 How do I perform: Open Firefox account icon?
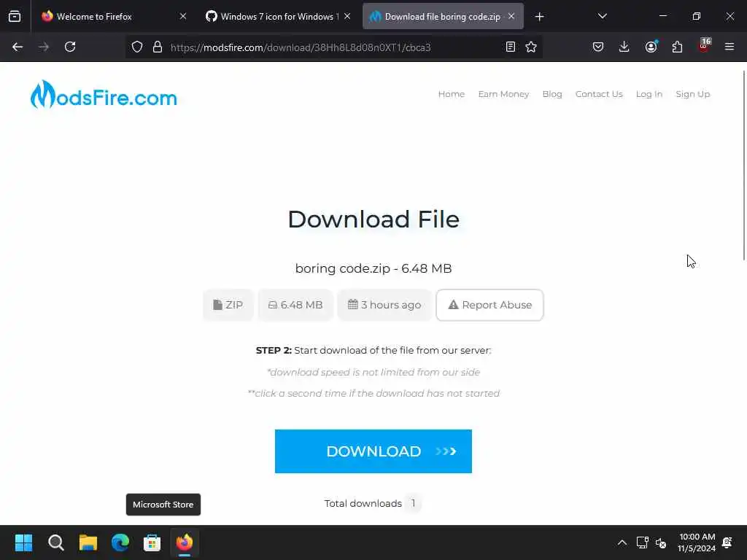click(x=651, y=47)
